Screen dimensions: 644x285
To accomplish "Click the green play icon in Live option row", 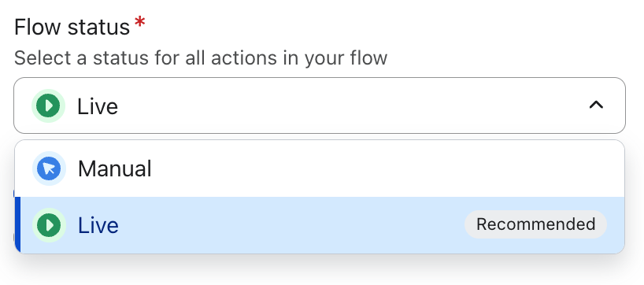I will click(x=50, y=225).
